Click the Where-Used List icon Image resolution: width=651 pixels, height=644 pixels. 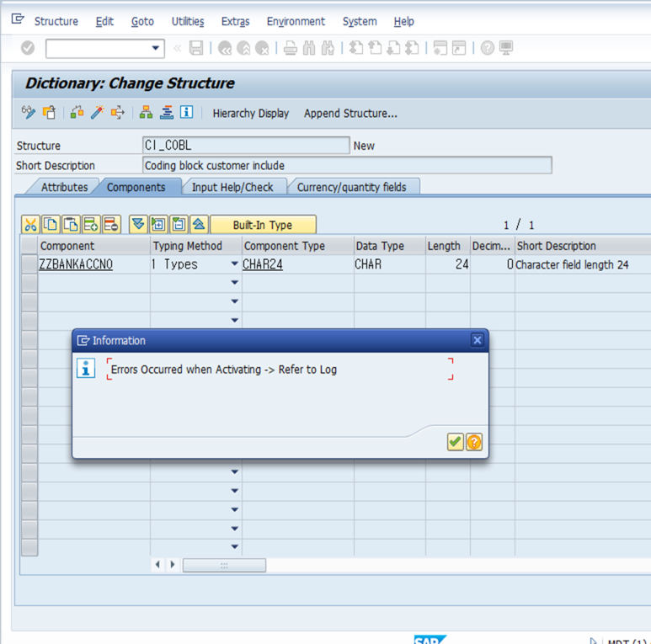pos(118,113)
